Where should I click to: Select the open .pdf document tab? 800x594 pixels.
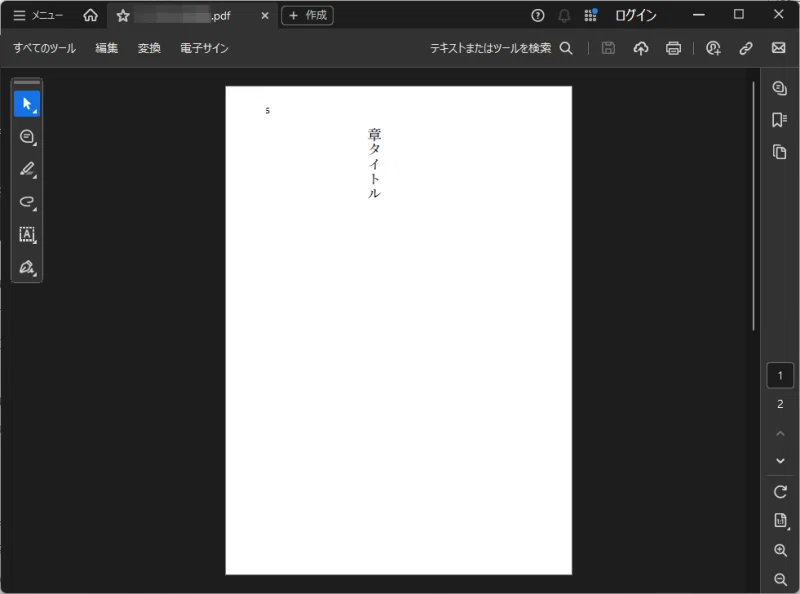[x=191, y=16]
